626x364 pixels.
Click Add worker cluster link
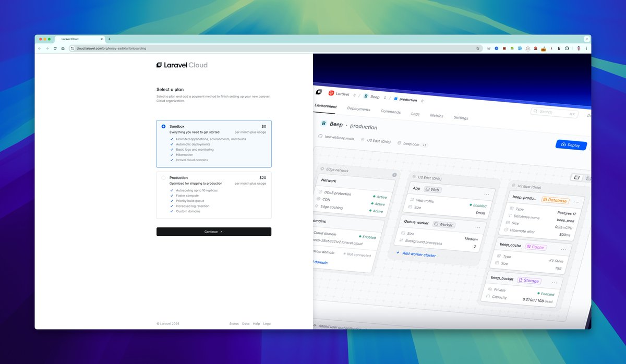[416, 254]
